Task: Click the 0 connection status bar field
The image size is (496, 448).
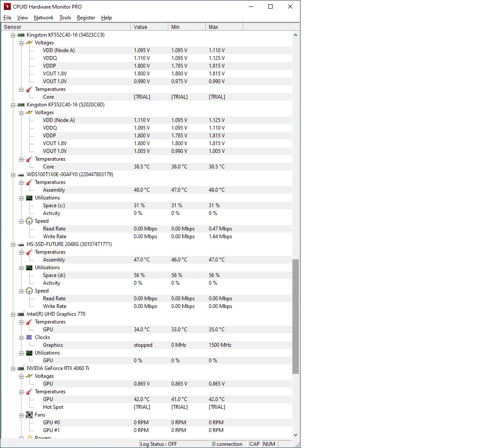Action: click(229, 444)
